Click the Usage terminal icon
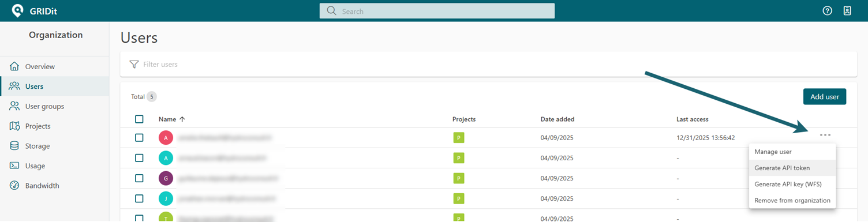Screen dimensions: 868x222 (x=14, y=165)
